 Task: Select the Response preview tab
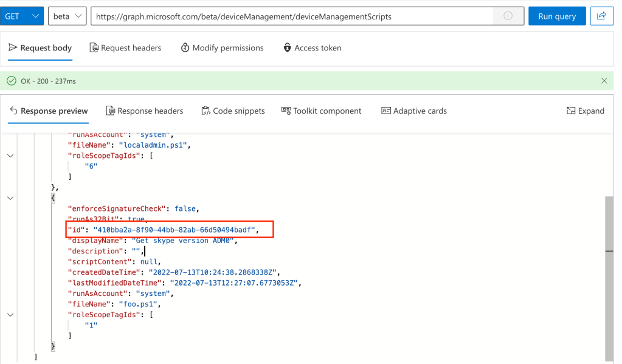pyautogui.click(x=49, y=111)
